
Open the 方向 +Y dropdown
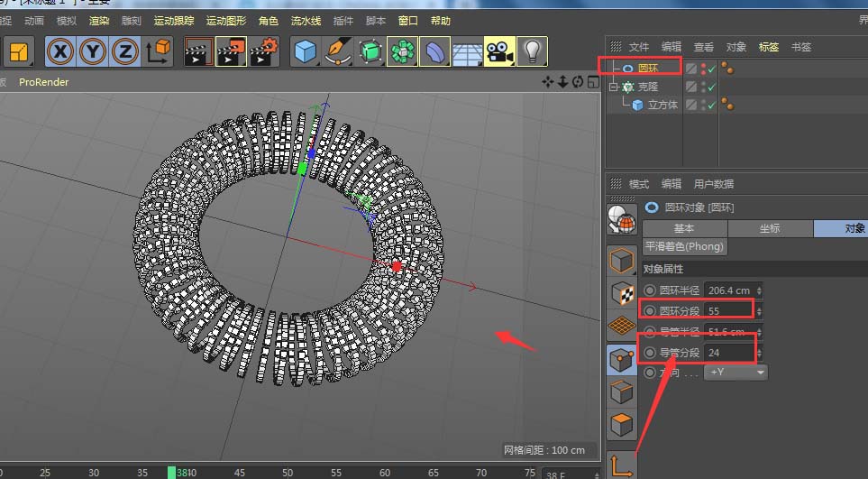(735, 372)
